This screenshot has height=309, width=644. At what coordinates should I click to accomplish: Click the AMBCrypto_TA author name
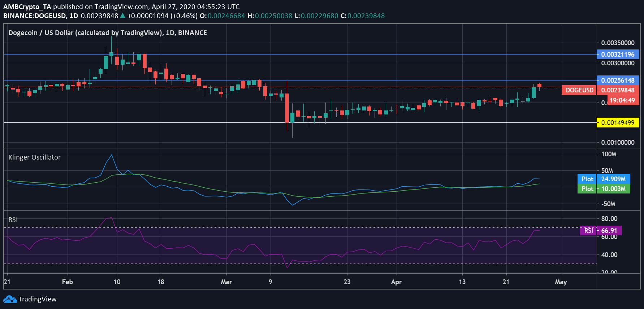[27, 7]
